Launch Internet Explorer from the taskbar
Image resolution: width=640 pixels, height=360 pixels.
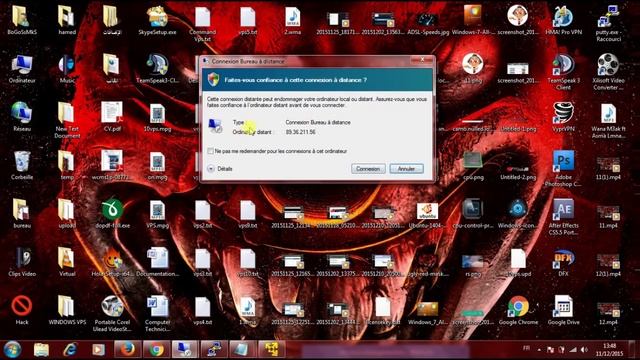coord(70,350)
